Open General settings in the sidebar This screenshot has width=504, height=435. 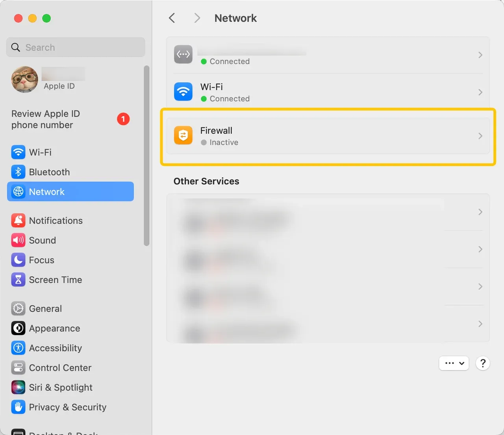pyautogui.click(x=70, y=309)
